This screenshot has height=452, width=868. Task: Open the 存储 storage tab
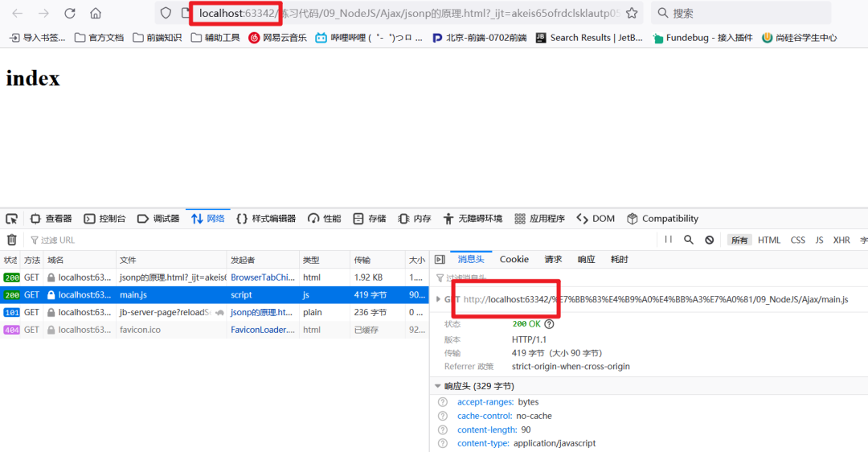[x=369, y=219]
